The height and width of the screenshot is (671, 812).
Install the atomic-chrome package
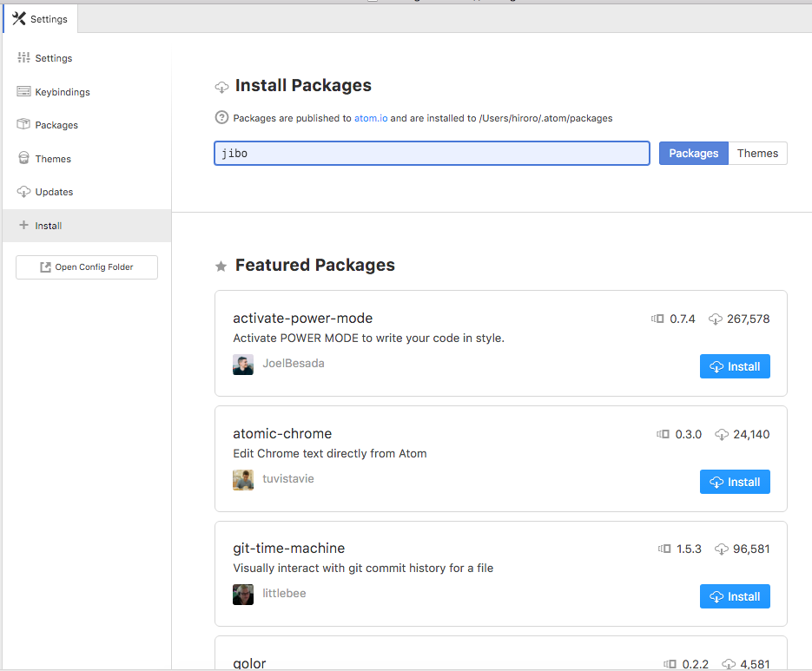[x=735, y=482]
